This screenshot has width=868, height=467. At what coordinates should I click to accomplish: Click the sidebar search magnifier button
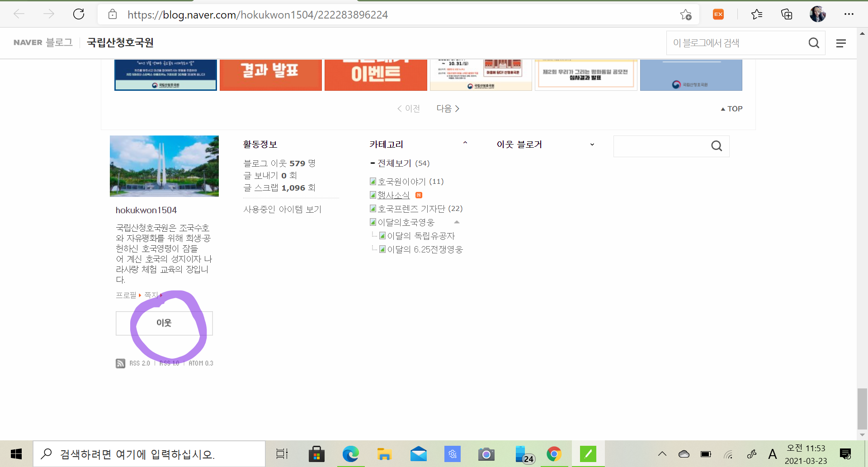[x=716, y=146]
